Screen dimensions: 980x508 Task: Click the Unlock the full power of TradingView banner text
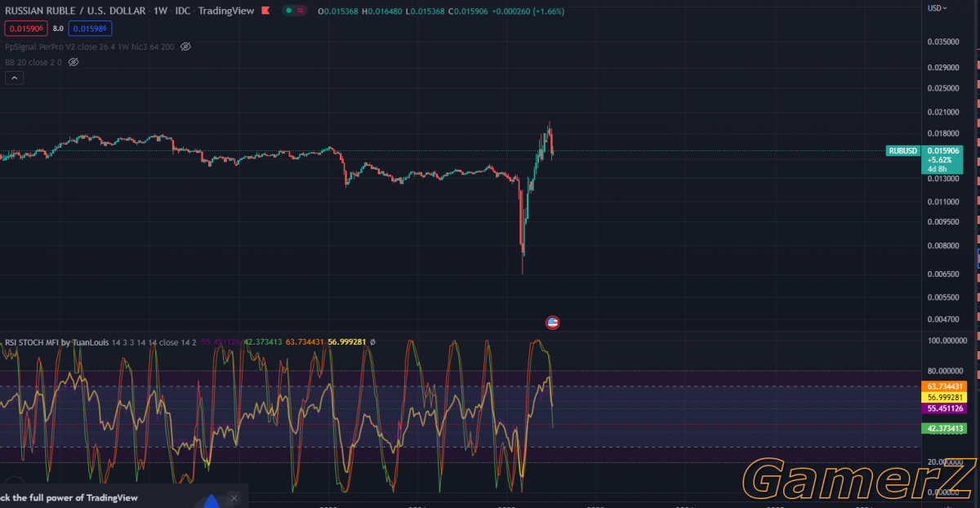(69, 497)
